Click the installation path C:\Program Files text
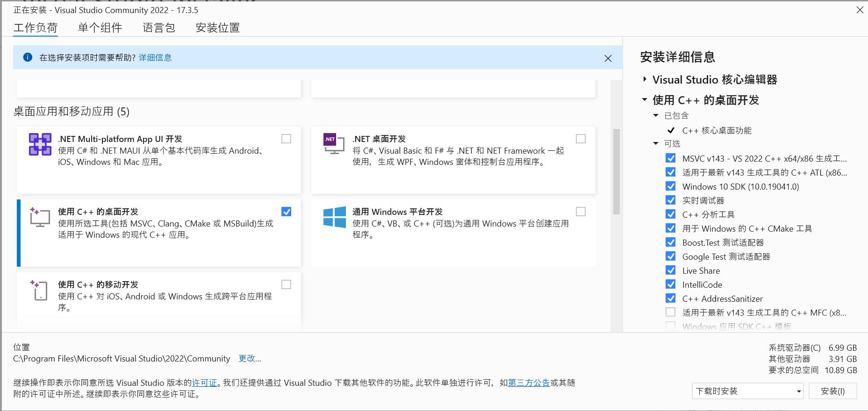The image size is (868, 411). pos(122,358)
